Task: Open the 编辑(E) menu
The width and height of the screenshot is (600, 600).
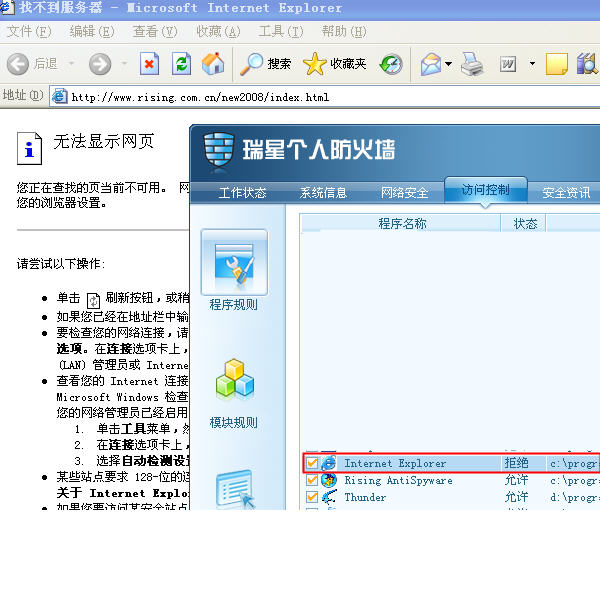Action: pyautogui.click(x=92, y=31)
